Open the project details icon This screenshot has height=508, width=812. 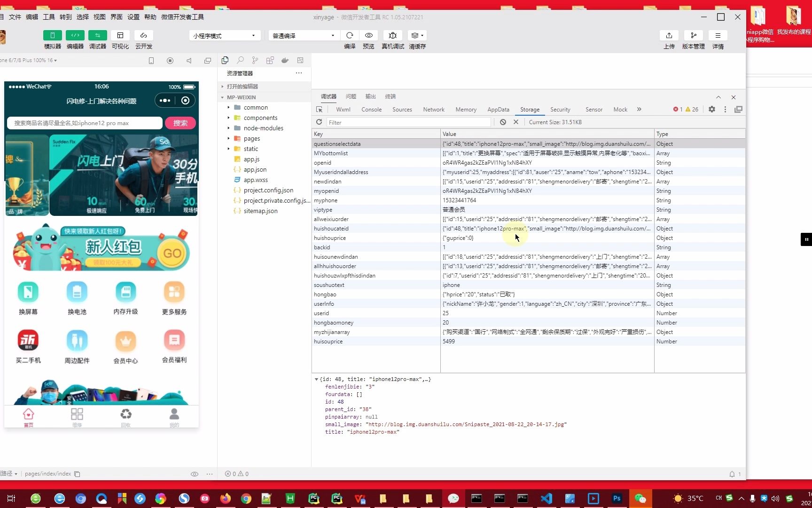(718, 35)
